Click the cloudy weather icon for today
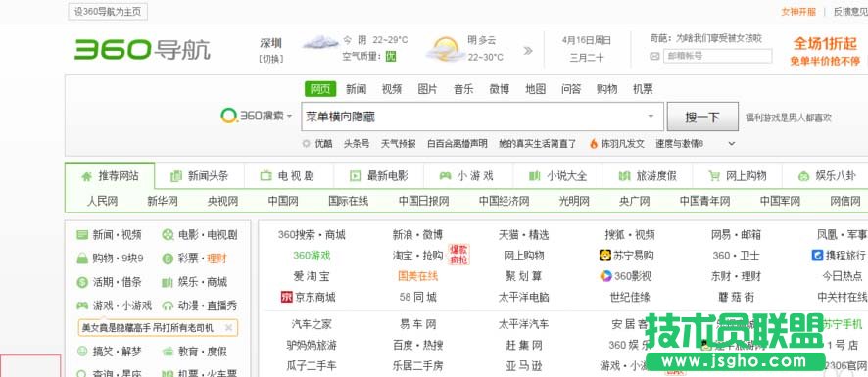Viewport: 868px width, 377px height. point(320,42)
